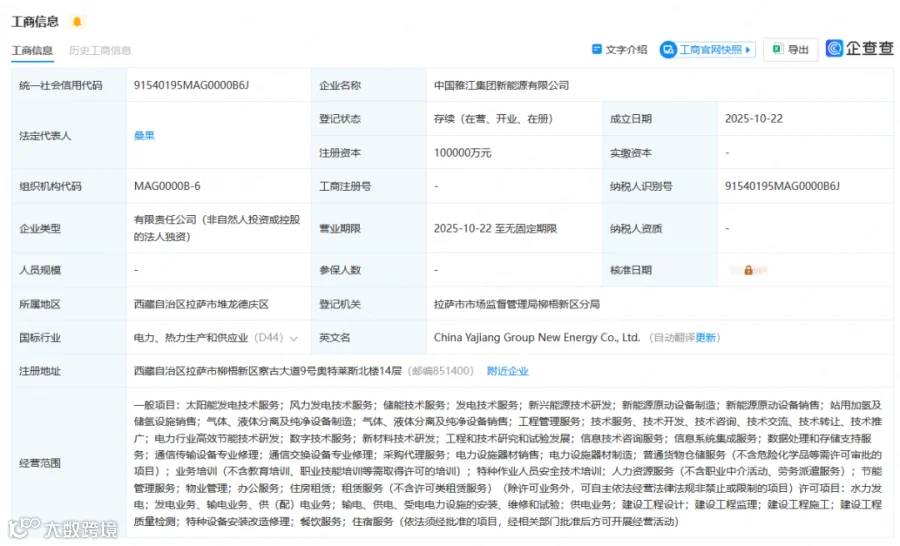
Task: Click the 登记状态 value 存续（在营、开业、在册）
Action: pos(493,118)
